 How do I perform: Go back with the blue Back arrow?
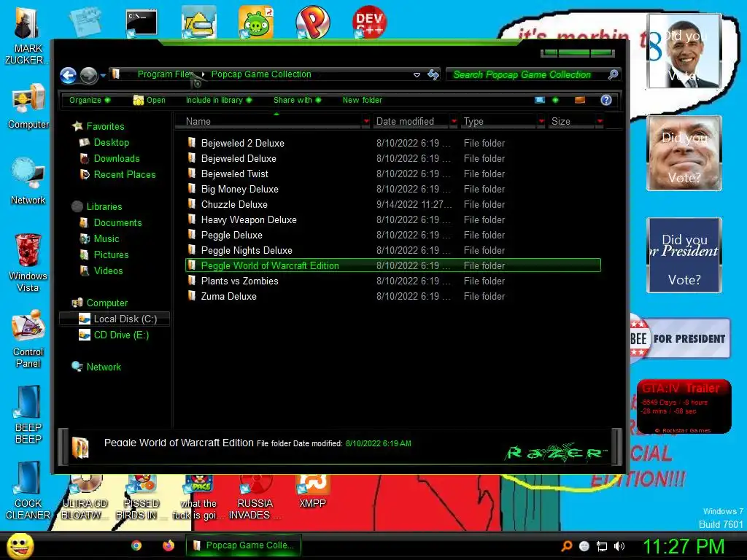tap(68, 75)
